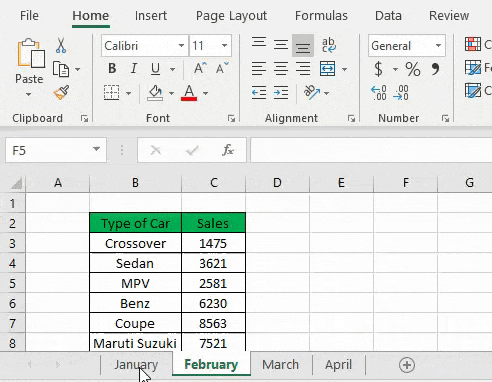Open Number format dialog launcher
Viewport: 492px width, 382px height.
(445, 118)
